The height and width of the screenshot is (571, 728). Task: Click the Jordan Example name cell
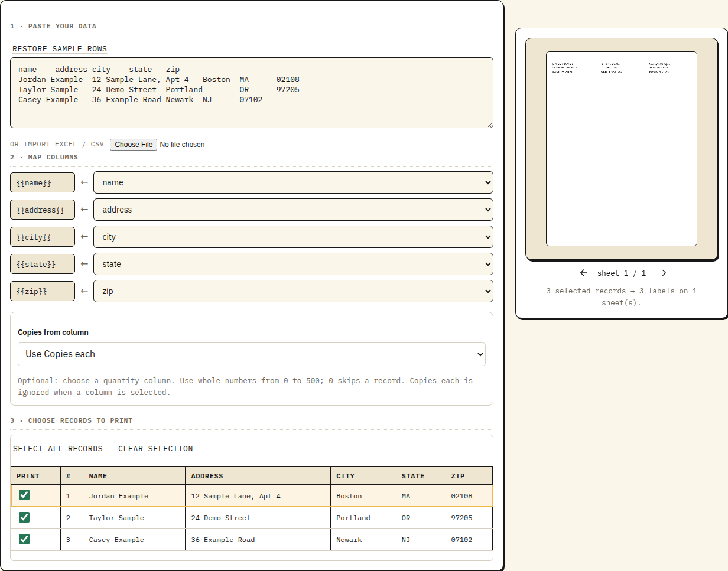(x=134, y=496)
